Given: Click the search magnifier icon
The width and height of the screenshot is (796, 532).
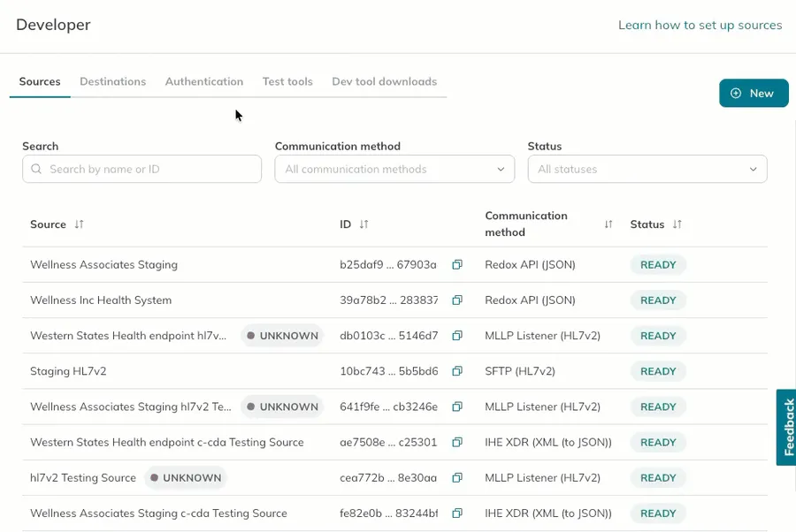Looking at the screenshot, I should [x=36, y=169].
